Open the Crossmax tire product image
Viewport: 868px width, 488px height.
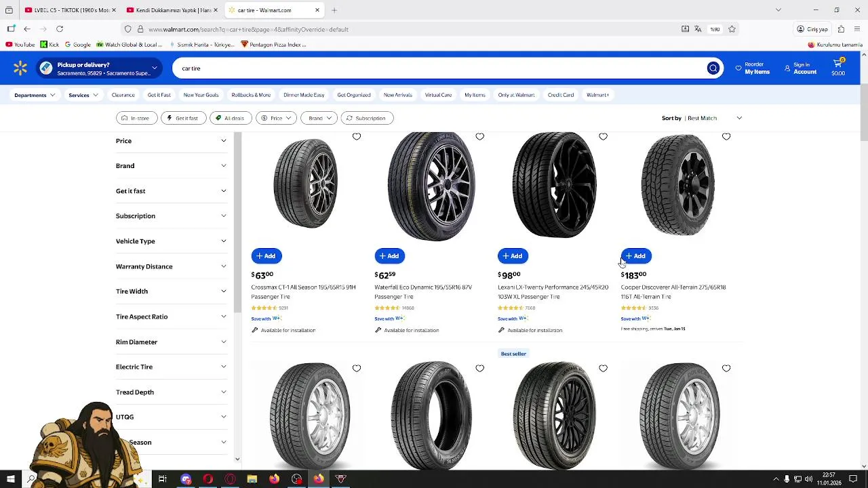(305, 184)
